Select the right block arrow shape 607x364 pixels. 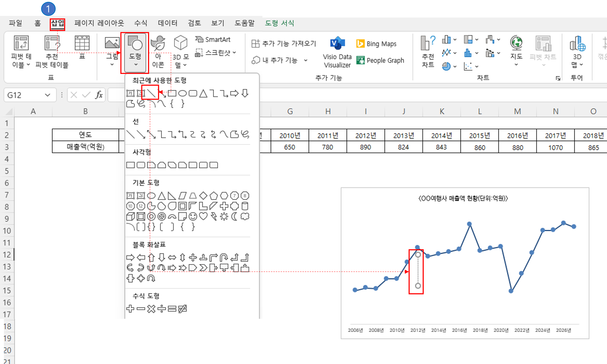pyautogui.click(x=130, y=258)
